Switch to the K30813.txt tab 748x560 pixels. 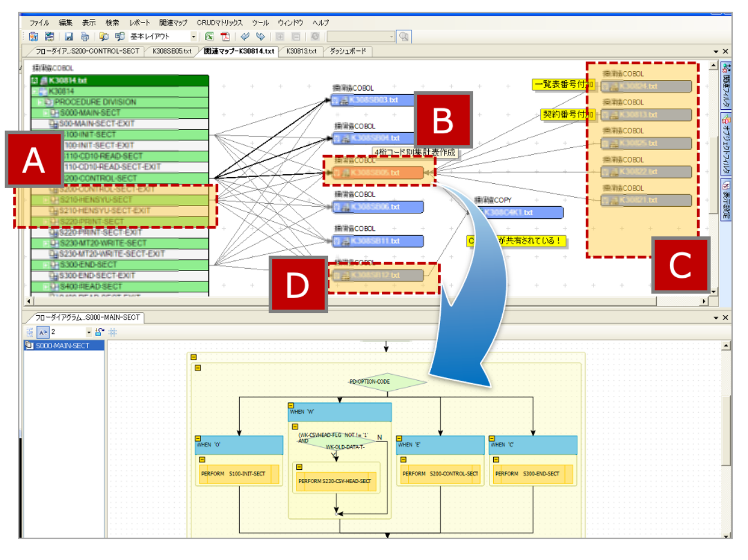click(301, 52)
